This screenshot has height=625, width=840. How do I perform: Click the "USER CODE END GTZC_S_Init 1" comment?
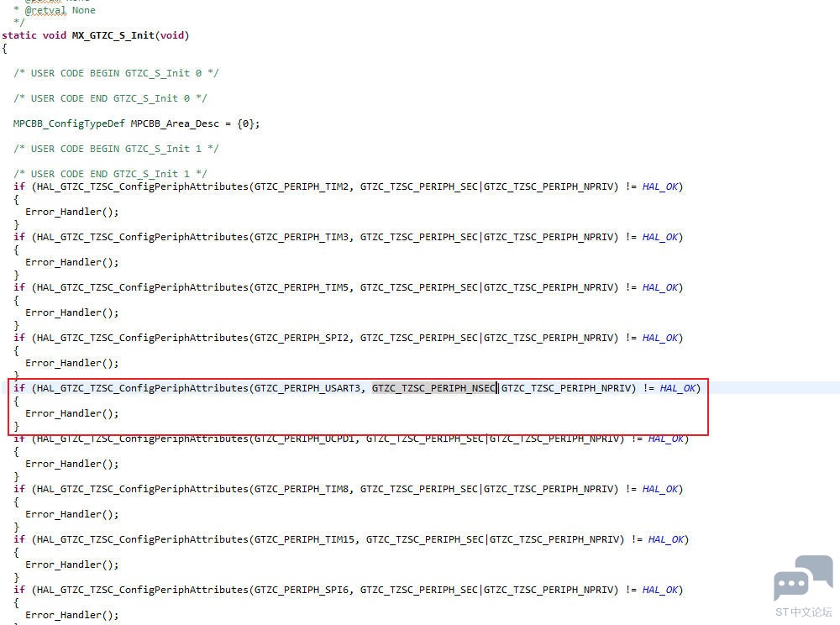pyautogui.click(x=110, y=174)
